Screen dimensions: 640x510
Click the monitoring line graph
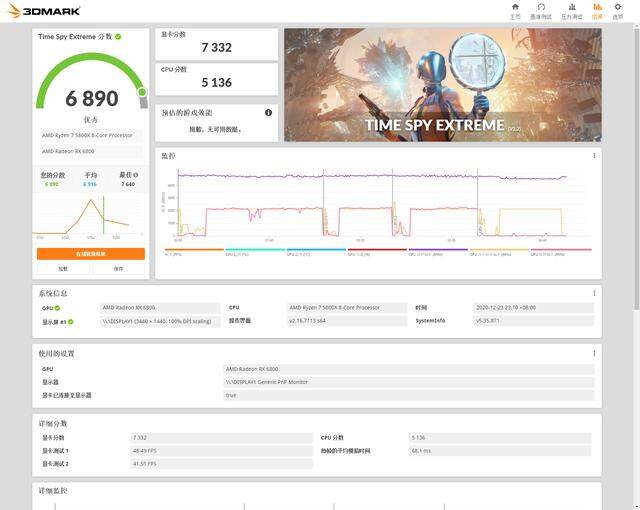pyautogui.click(x=375, y=204)
